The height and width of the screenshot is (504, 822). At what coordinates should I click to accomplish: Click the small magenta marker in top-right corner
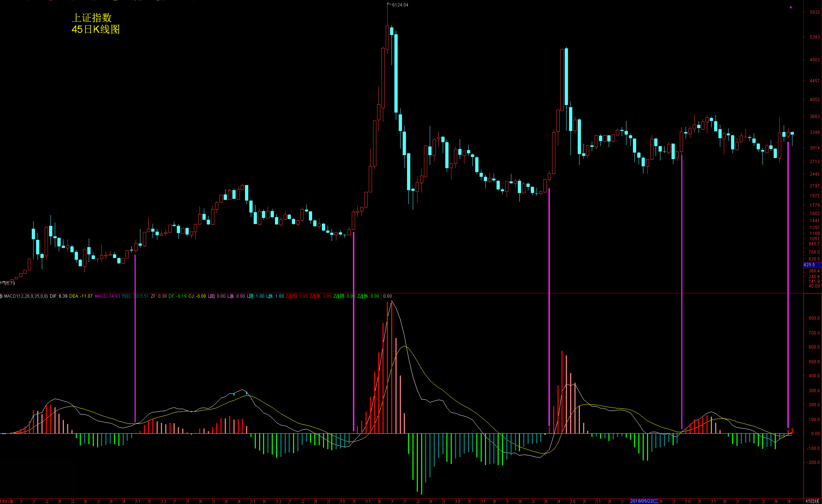click(791, 7)
